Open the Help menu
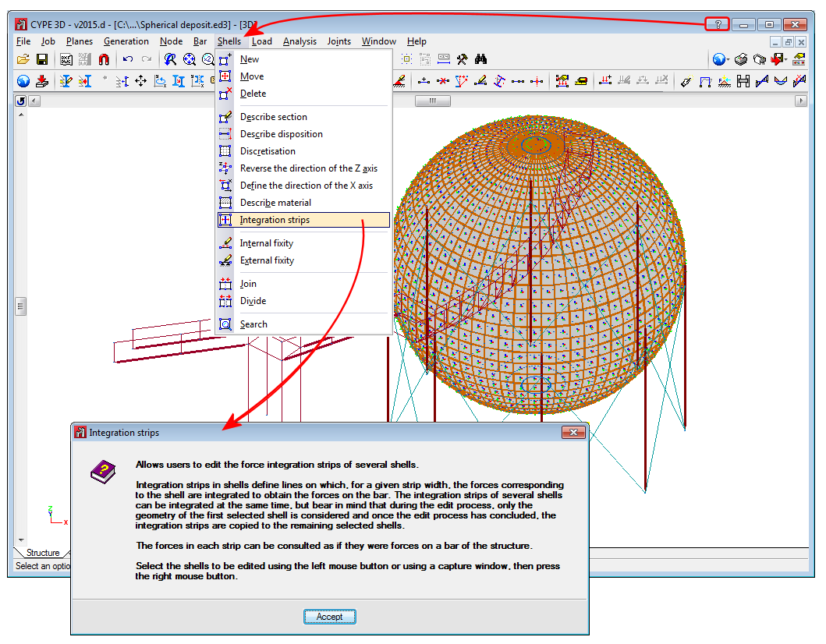This screenshot has width=826, height=644. pyautogui.click(x=417, y=41)
